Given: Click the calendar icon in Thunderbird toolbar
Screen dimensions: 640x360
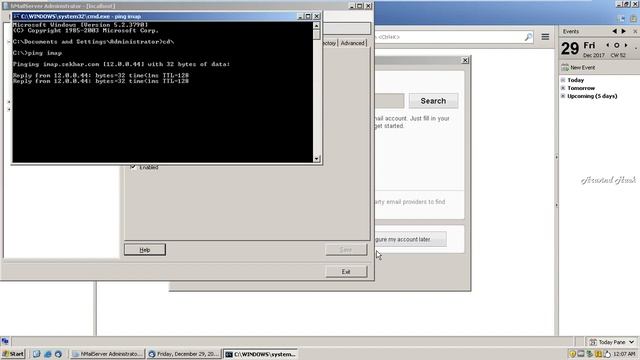Looking at the screenshot, I should (621, 19).
